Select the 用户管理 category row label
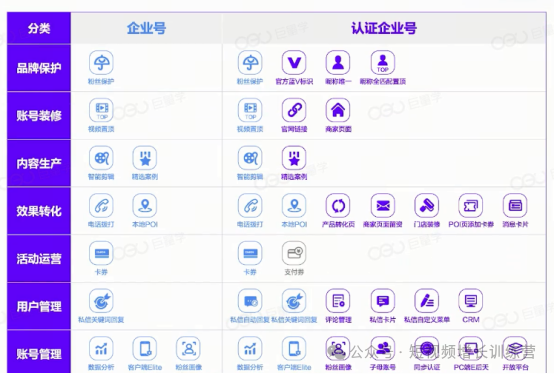 tap(39, 306)
